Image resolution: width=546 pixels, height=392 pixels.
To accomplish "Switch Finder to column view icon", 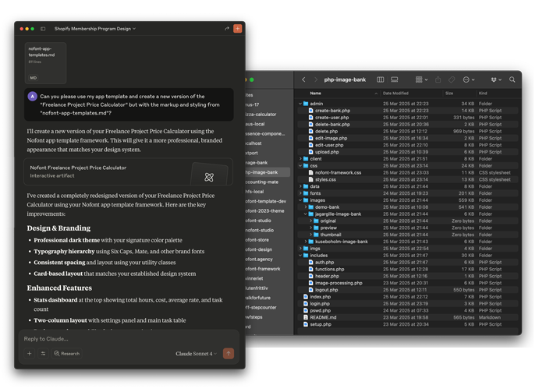I will click(x=381, y=79).
